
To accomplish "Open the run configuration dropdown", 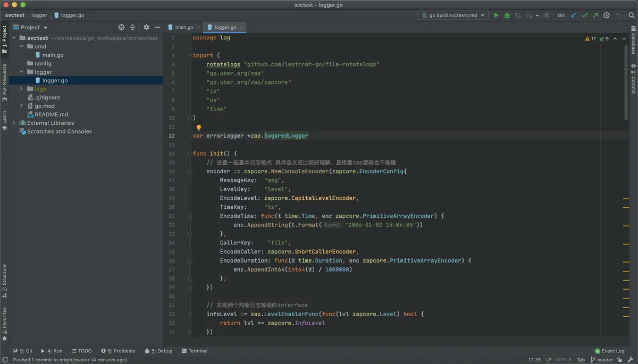I will (x=452, y=15).
